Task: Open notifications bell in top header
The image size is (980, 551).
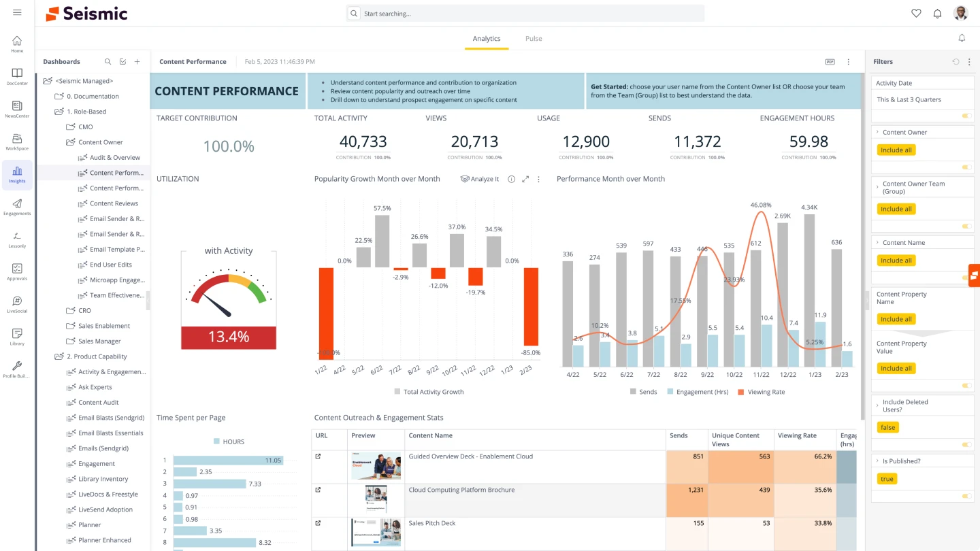Action: click(937, 13)
